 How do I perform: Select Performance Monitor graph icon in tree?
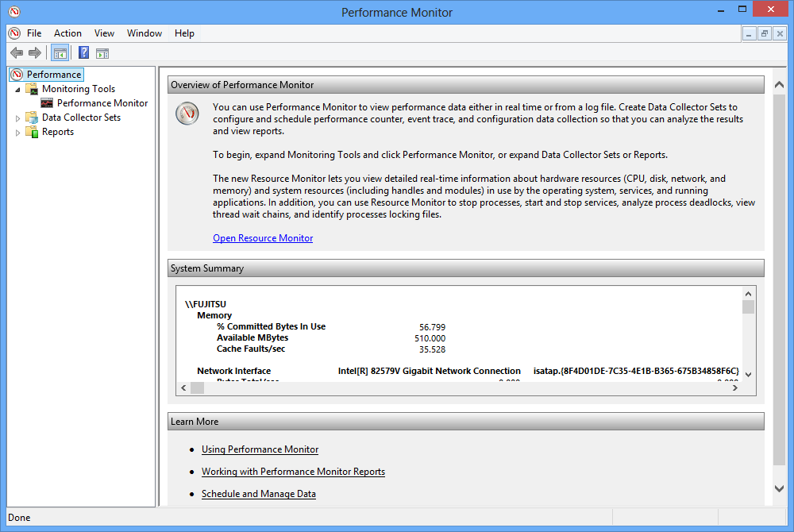click(47, 103)
